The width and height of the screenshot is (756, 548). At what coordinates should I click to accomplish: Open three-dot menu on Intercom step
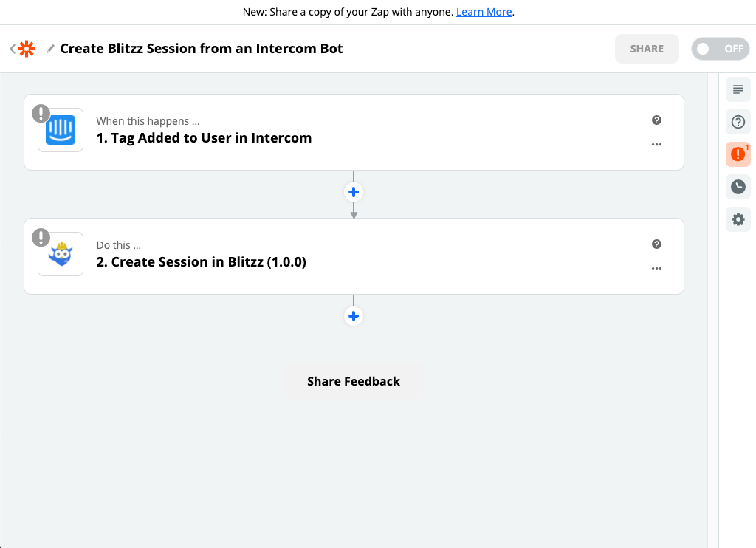click(656, 144)
